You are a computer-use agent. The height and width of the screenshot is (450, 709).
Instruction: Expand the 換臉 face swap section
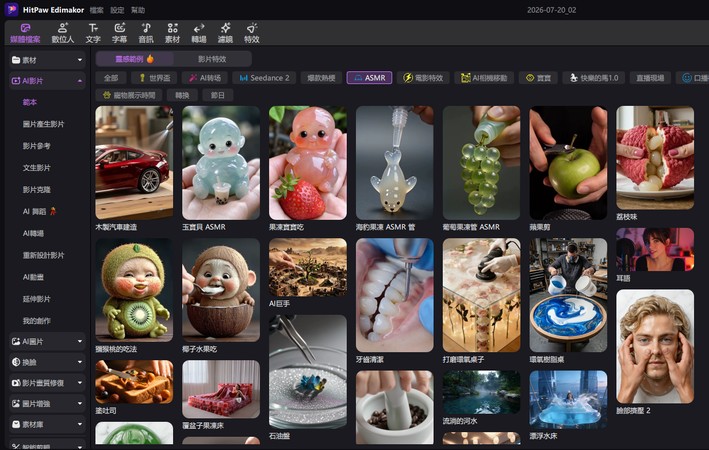click(x=47, y=362)
